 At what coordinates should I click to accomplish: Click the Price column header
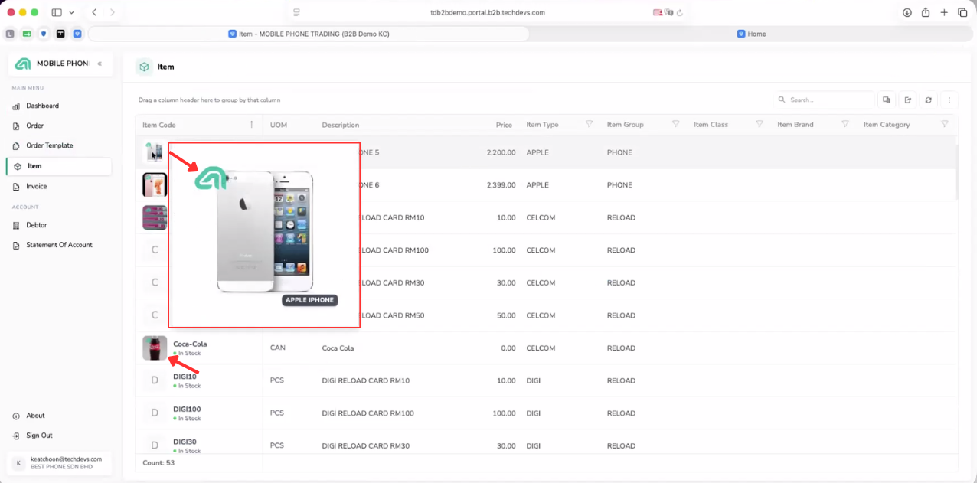(504, 125)
